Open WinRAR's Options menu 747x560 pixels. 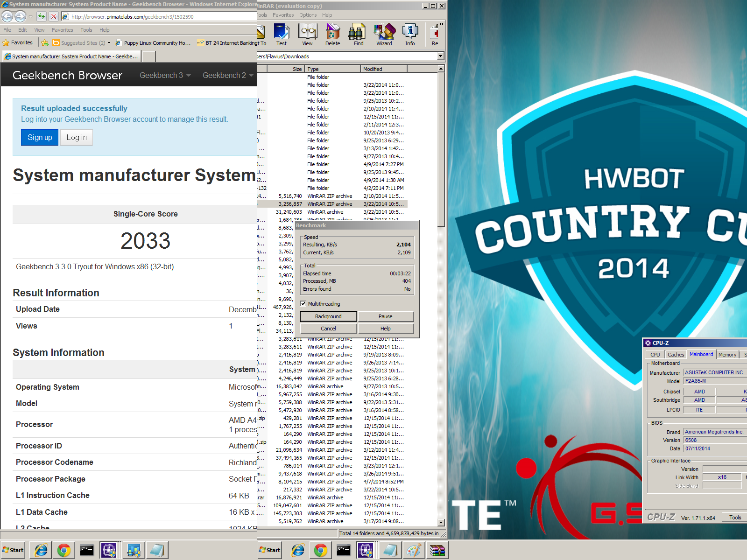(x=308, y=15)
